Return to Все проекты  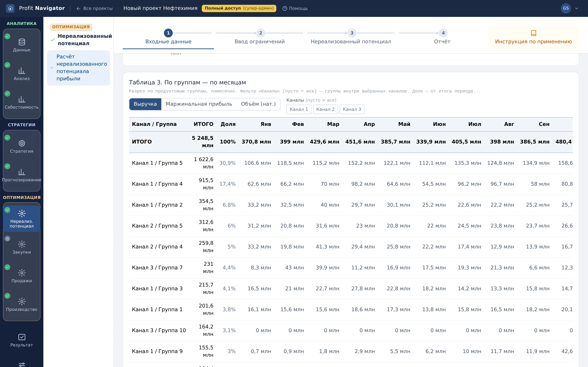click(x=94, y=8)
